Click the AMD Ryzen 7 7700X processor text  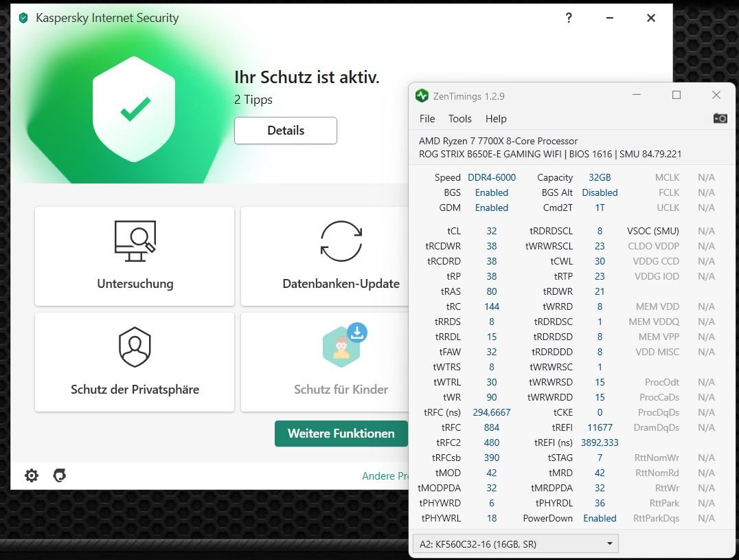tap(498, 141)
